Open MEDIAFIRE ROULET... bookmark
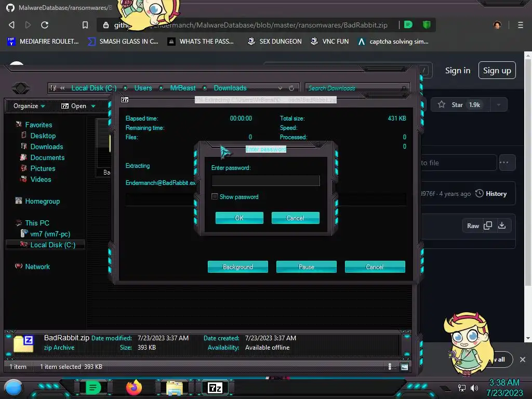The height and width of the screenshot is (399, 532). [x=43, y=42]
